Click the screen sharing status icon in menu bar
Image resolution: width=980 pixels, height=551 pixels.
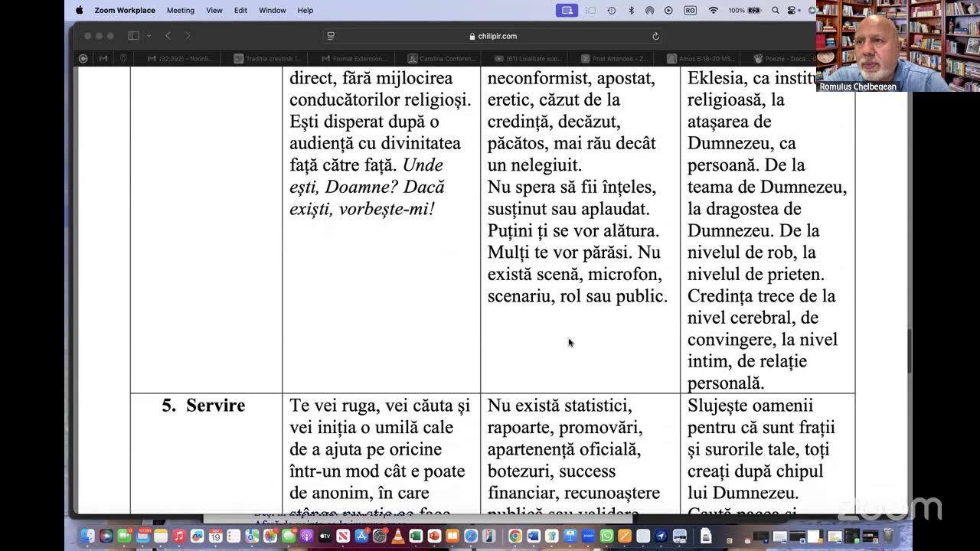coord(567,10)
